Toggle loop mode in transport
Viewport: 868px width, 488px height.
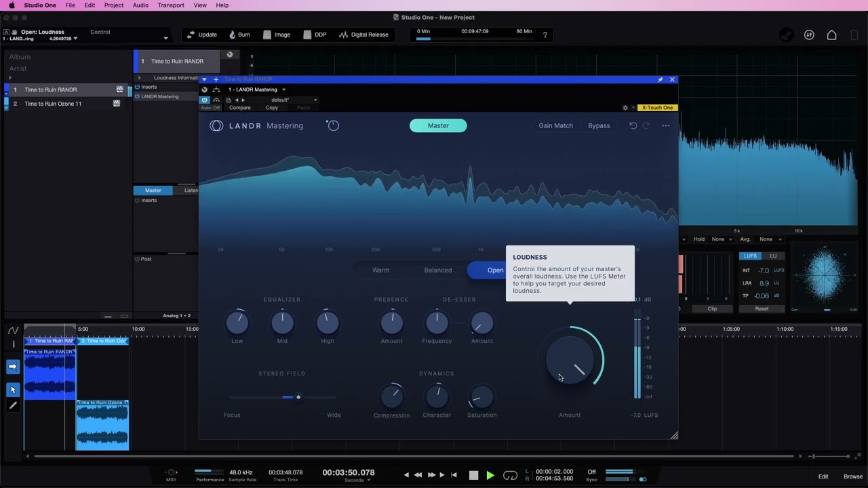pos(510,475)
